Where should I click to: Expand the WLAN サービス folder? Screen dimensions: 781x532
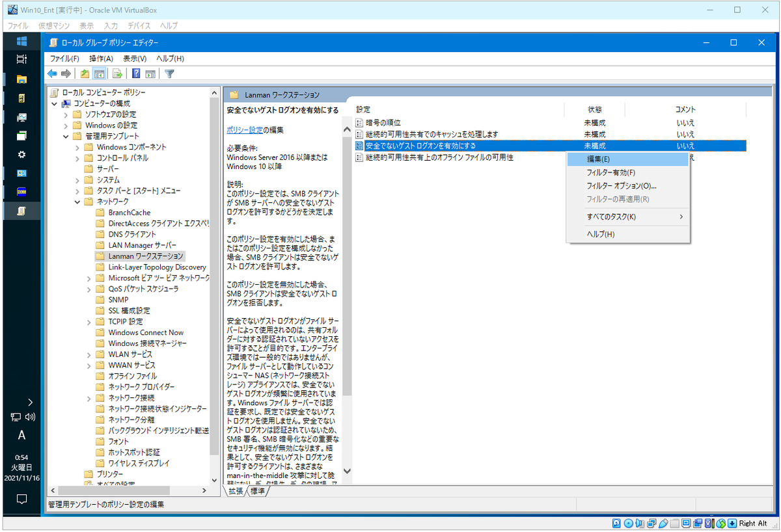click(89, 354)
